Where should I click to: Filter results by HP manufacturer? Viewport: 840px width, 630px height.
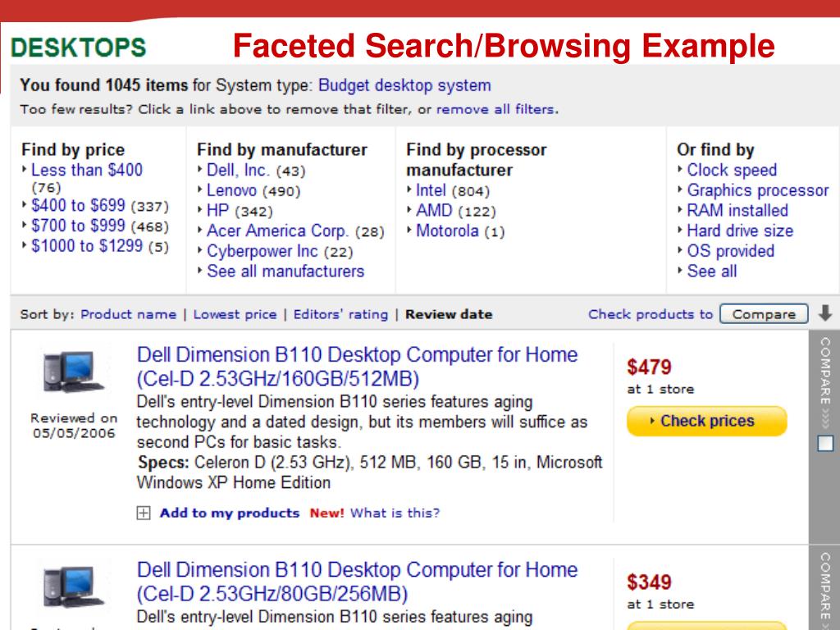pos(217,211)
